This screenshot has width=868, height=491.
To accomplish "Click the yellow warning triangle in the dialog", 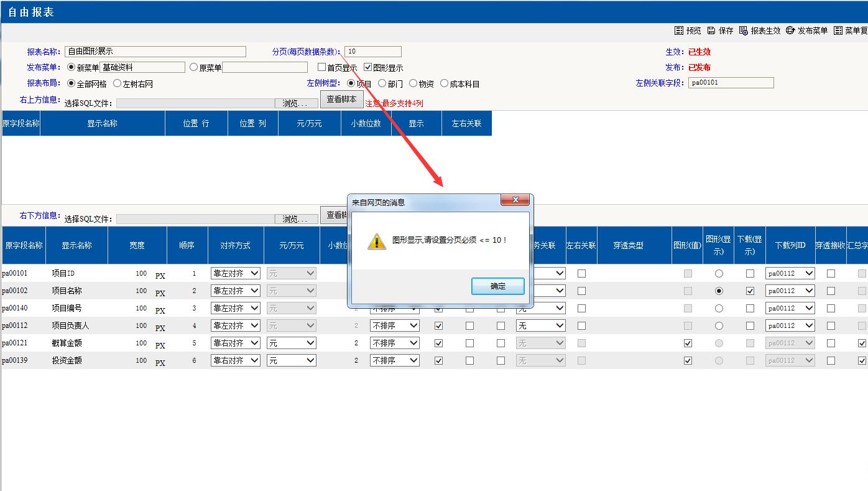I will tap(376, 241).
